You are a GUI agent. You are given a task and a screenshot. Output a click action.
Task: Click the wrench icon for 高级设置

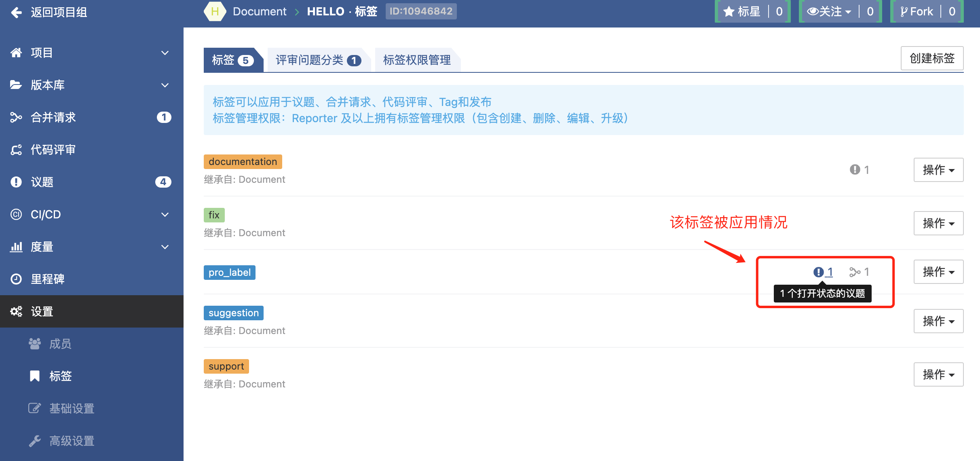35,441
